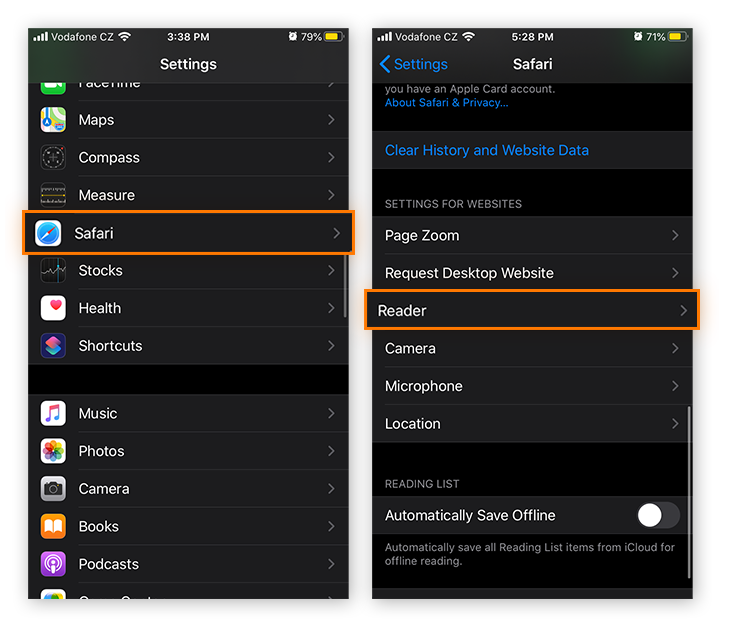Tap the Books app icon
This screenshot has height=629, width=733.
click(x=53, y=526)
